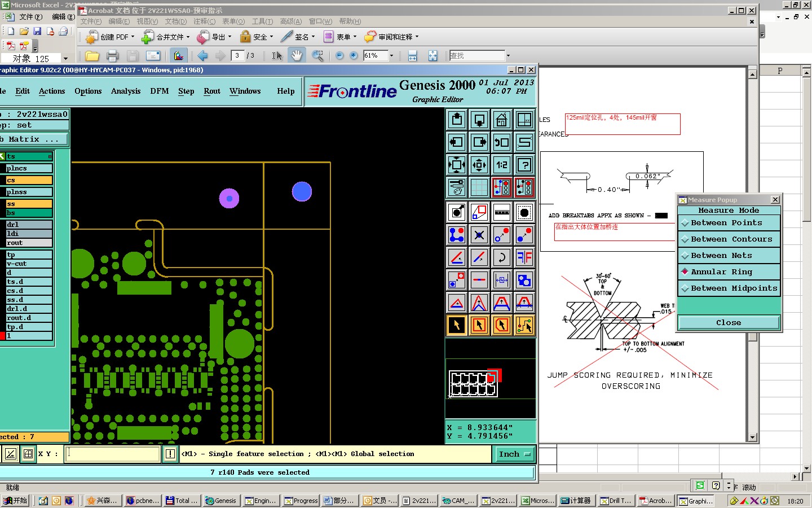The width and height of the screenshot is (812, 508).
Task: Select the net selection arrow tool
Action: point(524,325)
